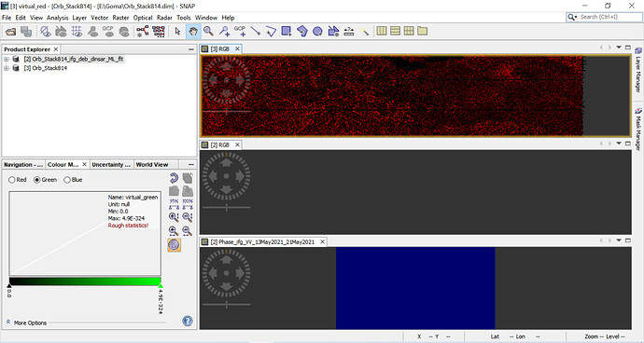Close the [3] RGB view tab
Screen dimensions: 644x343
point(237,48)
